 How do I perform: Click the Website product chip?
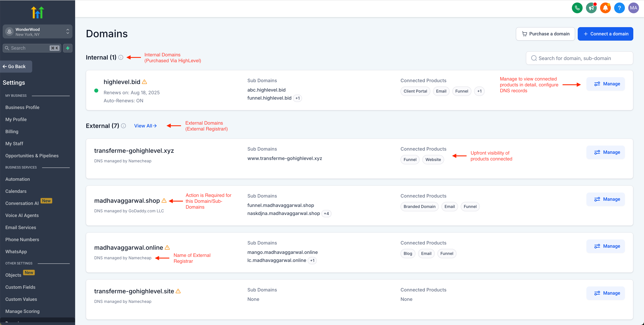pos(433,159)
